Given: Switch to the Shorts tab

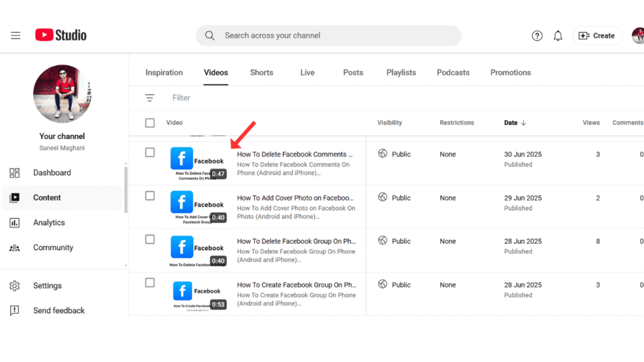Looking at the screenshot, I should 262,72.
